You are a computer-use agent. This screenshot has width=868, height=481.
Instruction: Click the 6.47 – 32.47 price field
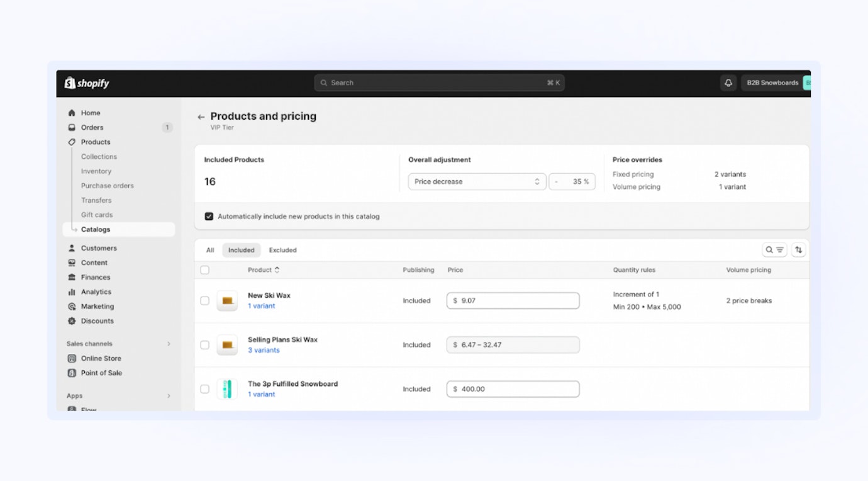coord(513,344)
